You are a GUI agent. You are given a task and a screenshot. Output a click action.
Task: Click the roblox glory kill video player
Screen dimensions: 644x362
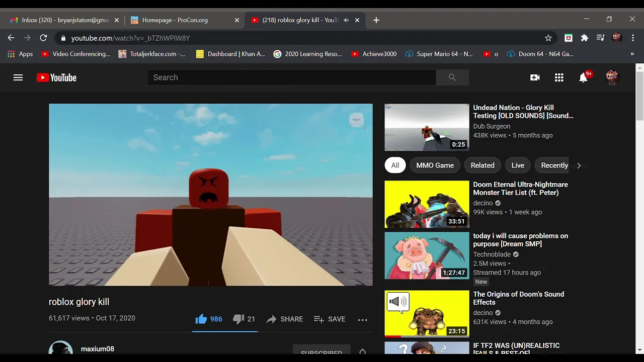tap(211, 195)
